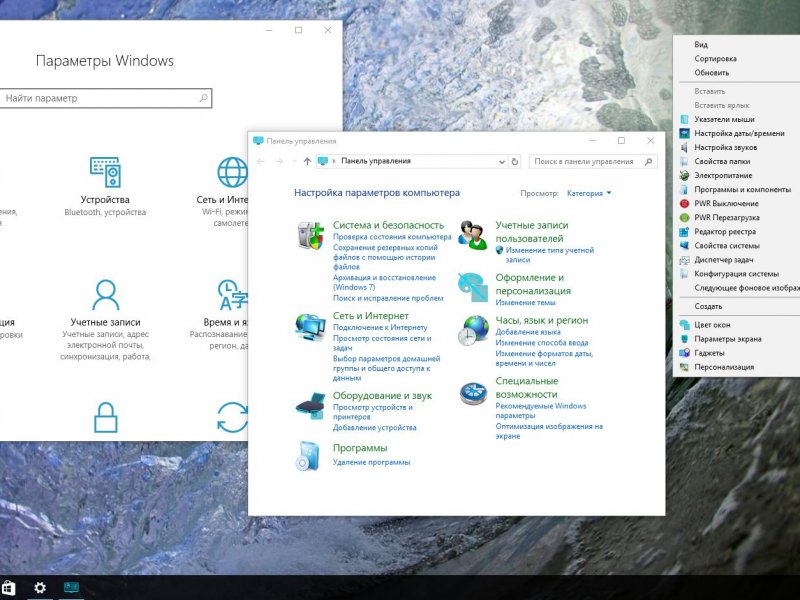Viewport: 800px width, 600px height.
Task: Go forward in the Панель управления window
Action: (x=279, y=161)
